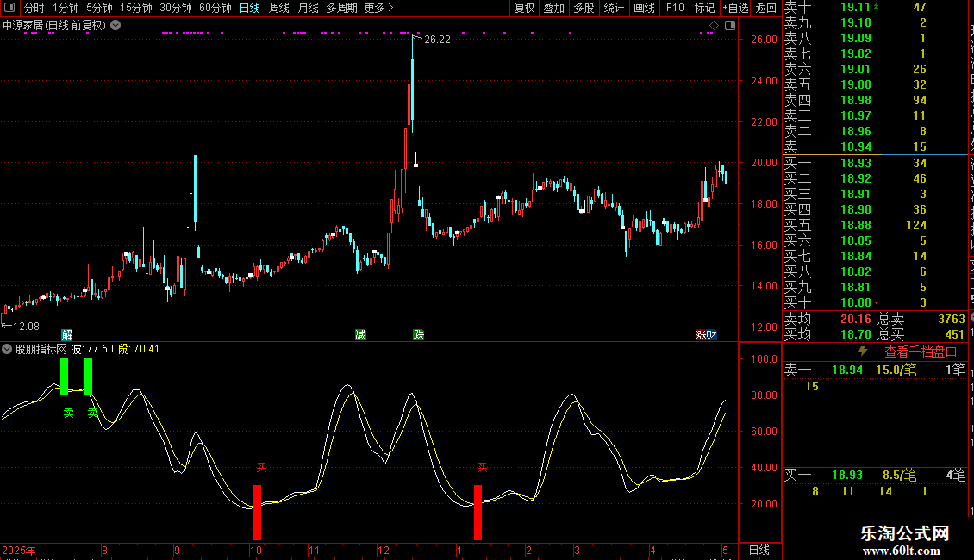Click the 12.08 low price label

click(26, 326)
